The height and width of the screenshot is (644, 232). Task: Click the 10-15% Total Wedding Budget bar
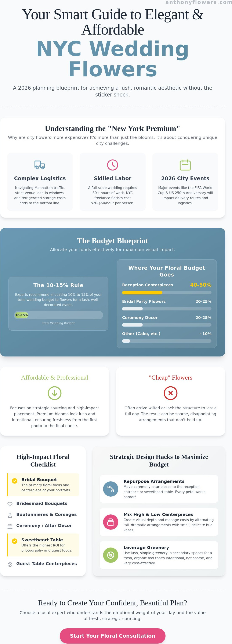58,315
